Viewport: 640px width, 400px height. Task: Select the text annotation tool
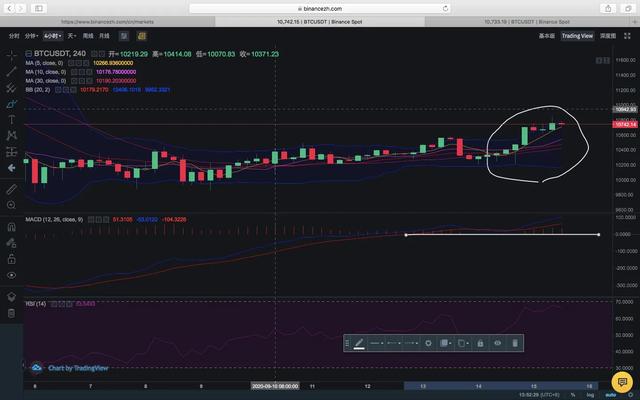point(11,120)
